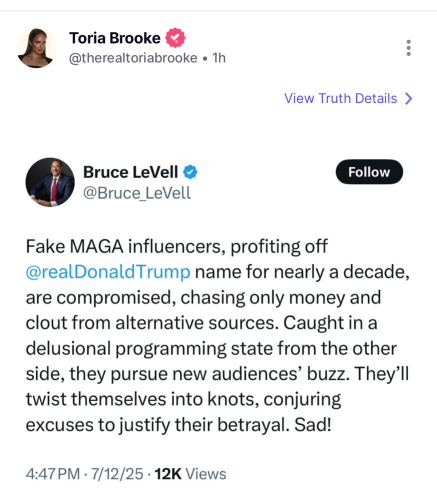Open the @realDonaldTrump mention link
Image resolution: width=437 pixels, height=500 pixels.
pyautogui.click(x=108, y=272)
